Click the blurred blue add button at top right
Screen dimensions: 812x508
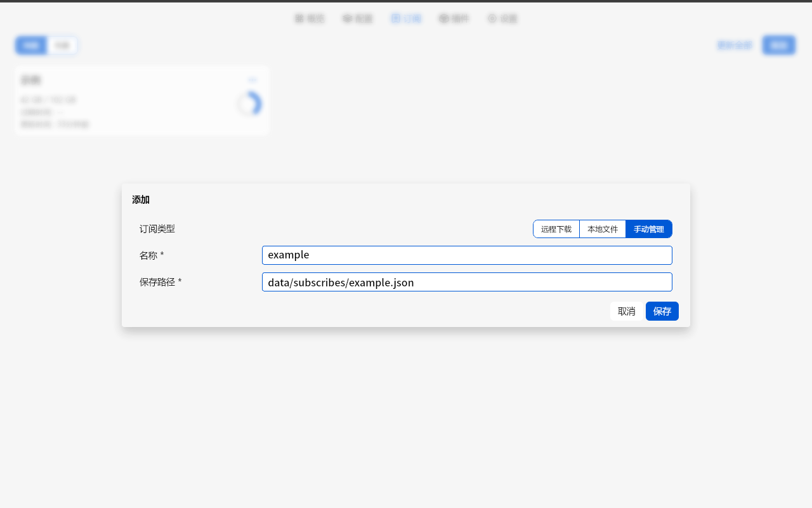[x=779, y=45]
